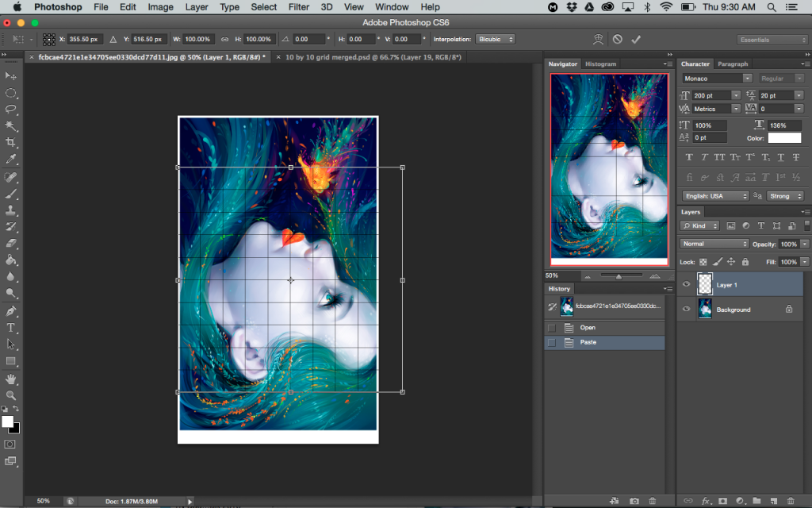Open the leading 20 pt dropdown
Viewport: 812px width, 508px height.
(x=799, y=95)
